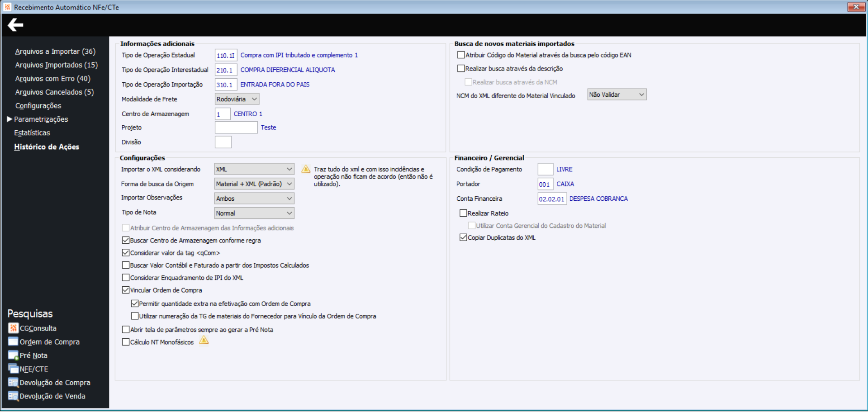
Task: Click the Ordem de Compra icon
Action: click(13, 341)
